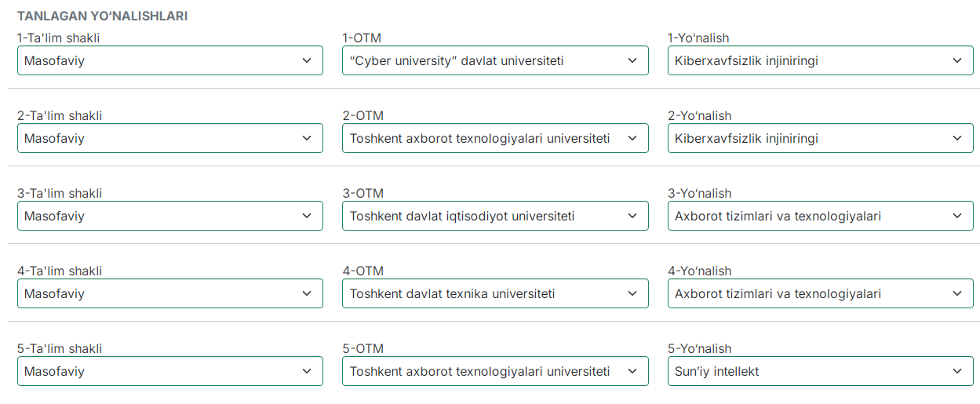Open the 5-Yo'nalish Sun'iy intellekt dropdown
This screenshot has height=404, width=980.
pos(821,371)
